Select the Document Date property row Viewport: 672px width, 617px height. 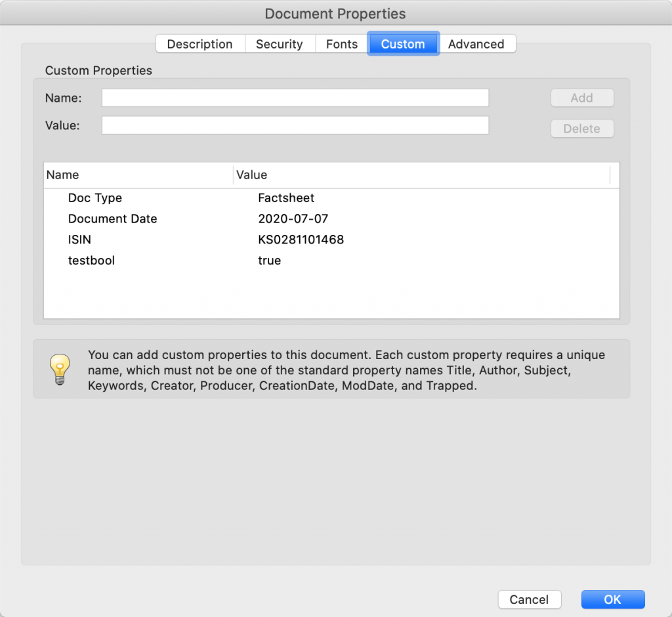tap(112, 219)
